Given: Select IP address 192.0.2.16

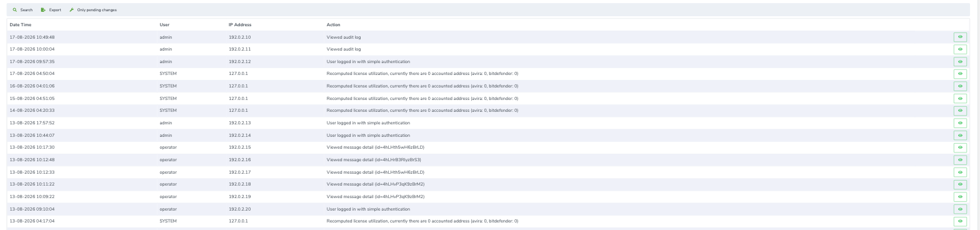Looking at the screenshot, I should pyautogui.click(x=239, y=160).
